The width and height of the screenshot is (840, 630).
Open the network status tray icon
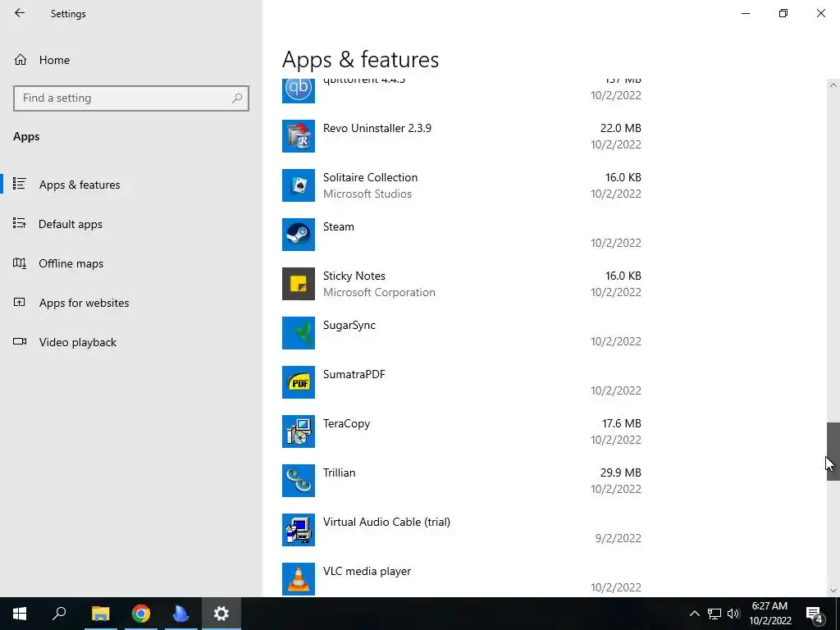click(714, 614)
